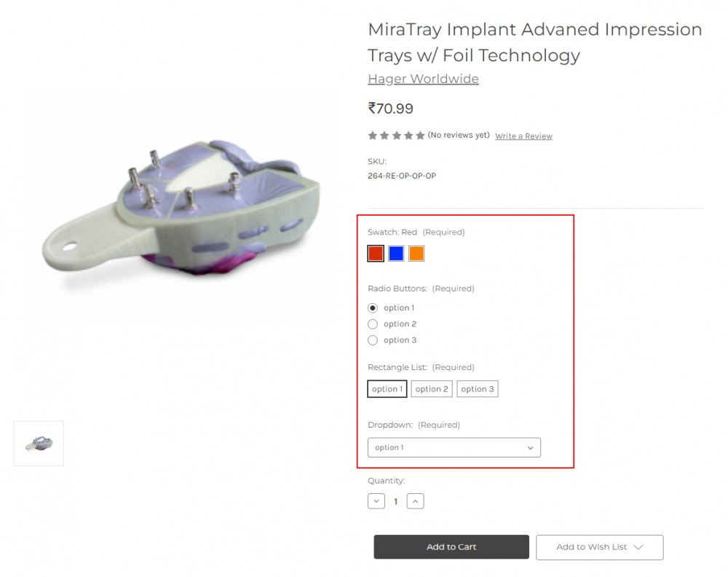Click the Write a Review link
The height and width of the screenshot is (577, 728).
point(523,136)
